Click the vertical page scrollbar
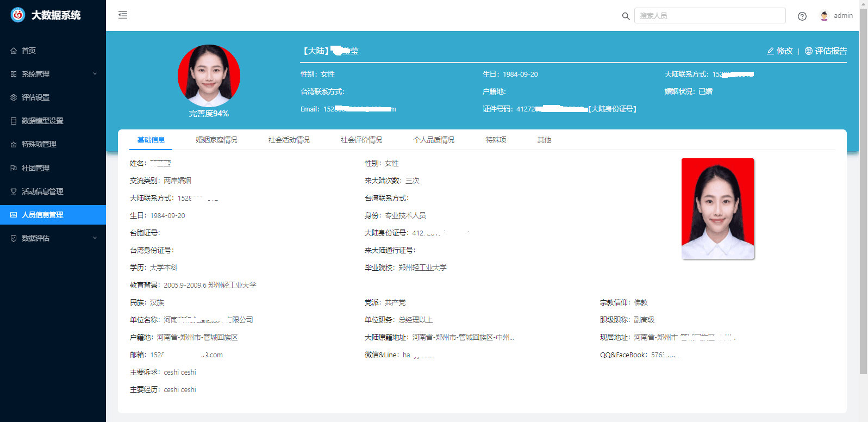868x422 pixels. [863, 190]
